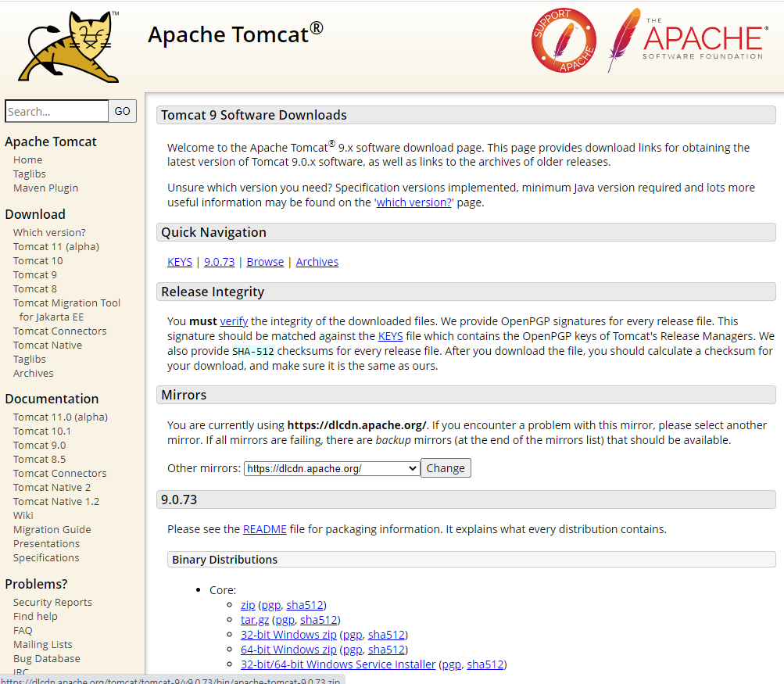Open Find help link
Viewport: 784px width, 684px height.
(x=35, y=617)
